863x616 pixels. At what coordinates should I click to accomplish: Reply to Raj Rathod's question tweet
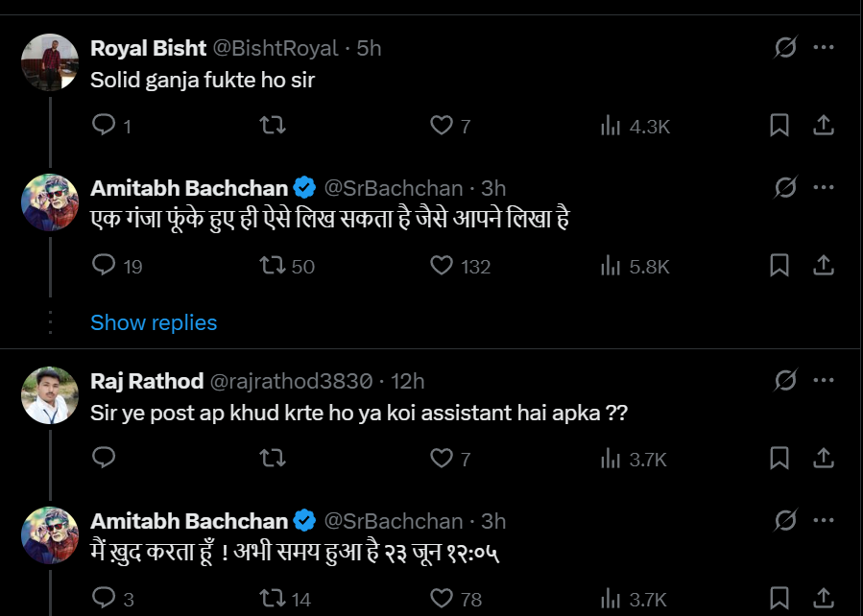point(104,460)
